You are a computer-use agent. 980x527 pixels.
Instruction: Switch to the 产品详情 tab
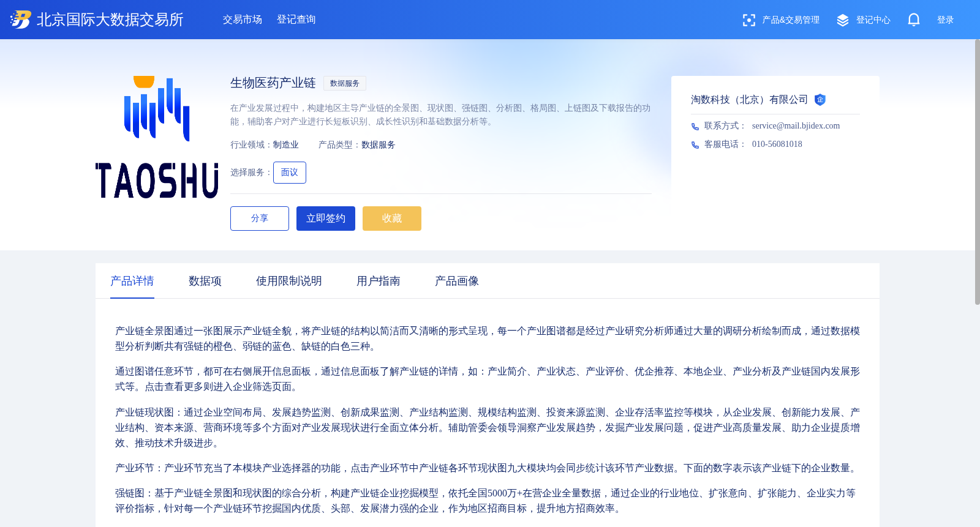(132, 281)
